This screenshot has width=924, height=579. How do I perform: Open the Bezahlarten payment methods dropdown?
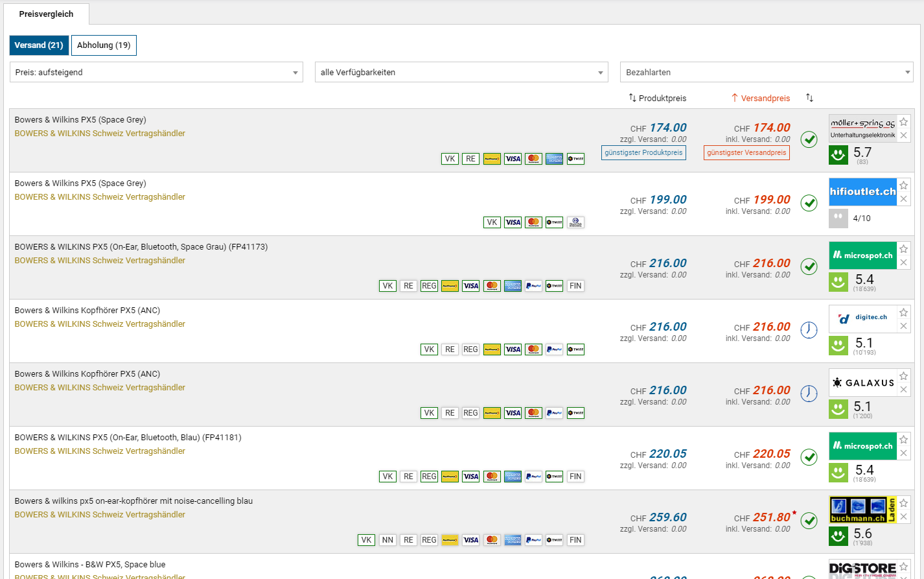coord(767,72)
